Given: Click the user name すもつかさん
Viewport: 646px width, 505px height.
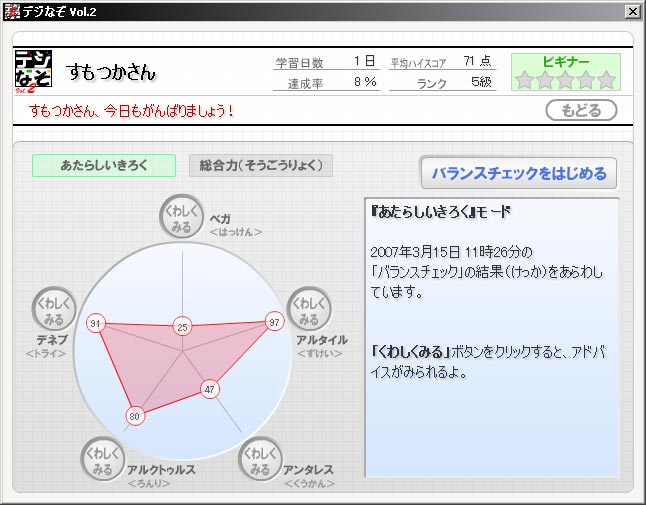Looking at the screenshot, I should tap(111, 73).
